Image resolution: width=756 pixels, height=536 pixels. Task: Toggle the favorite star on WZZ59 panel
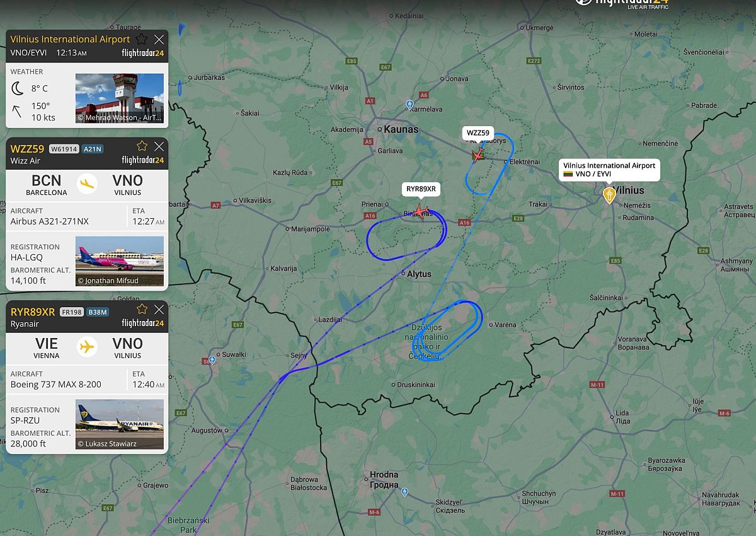coord(142,146)
